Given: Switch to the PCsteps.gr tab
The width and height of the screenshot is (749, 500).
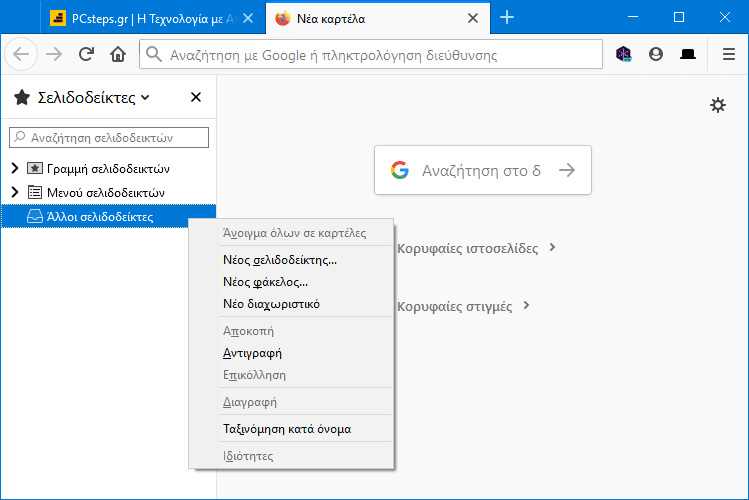Looking at the screenshot, I should tap(153, 19).
